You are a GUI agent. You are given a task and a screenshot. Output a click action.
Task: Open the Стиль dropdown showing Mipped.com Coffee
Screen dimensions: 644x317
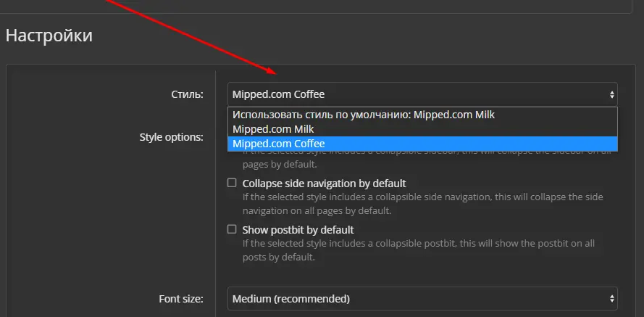coord(422,94)
